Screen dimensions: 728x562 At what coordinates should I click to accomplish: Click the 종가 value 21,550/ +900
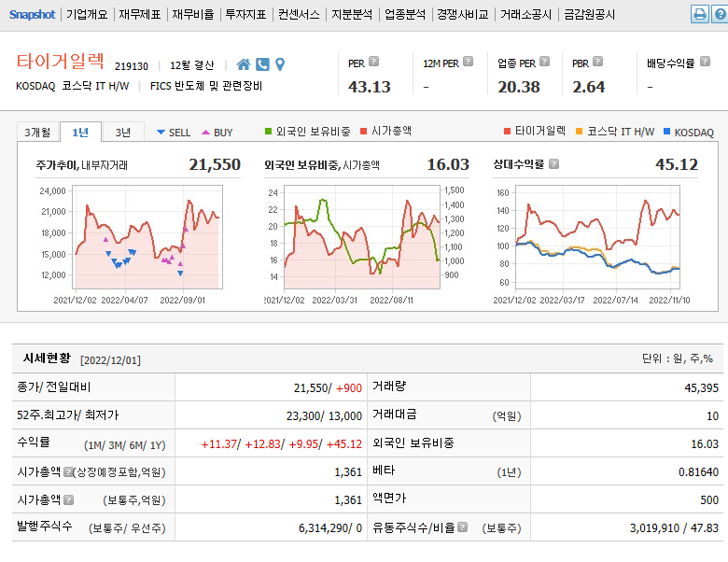tap(328, 387)
